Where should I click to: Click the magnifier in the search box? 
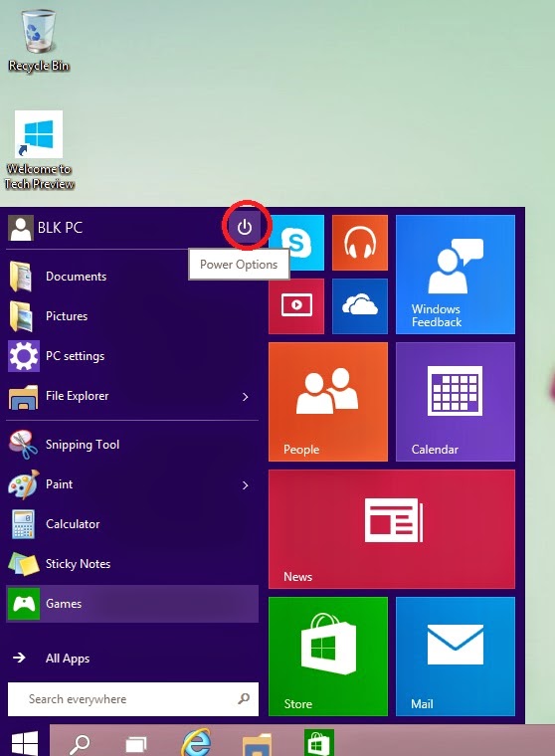(x=244, y=698)
